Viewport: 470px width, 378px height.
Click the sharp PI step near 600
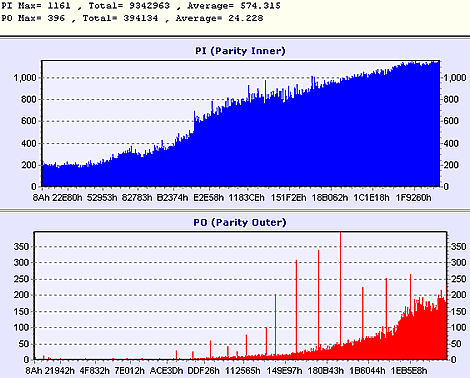194,122
